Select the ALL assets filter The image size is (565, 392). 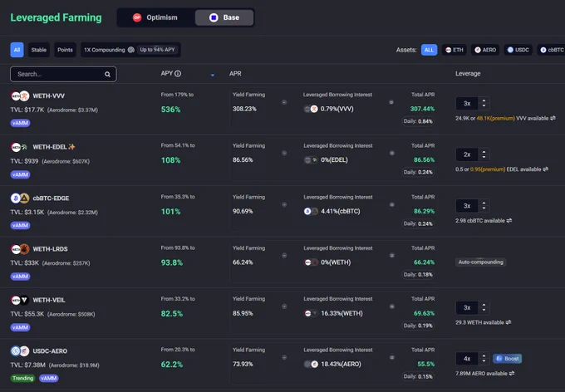click(430, 50)
